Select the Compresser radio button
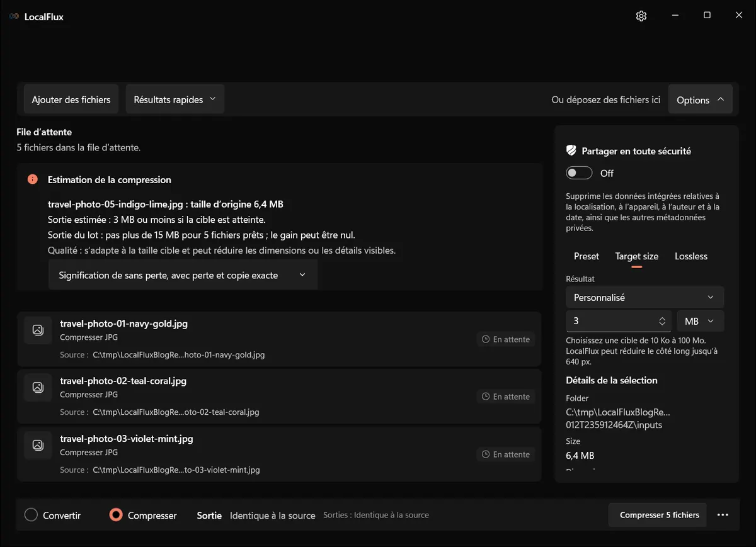 (115, 515)
